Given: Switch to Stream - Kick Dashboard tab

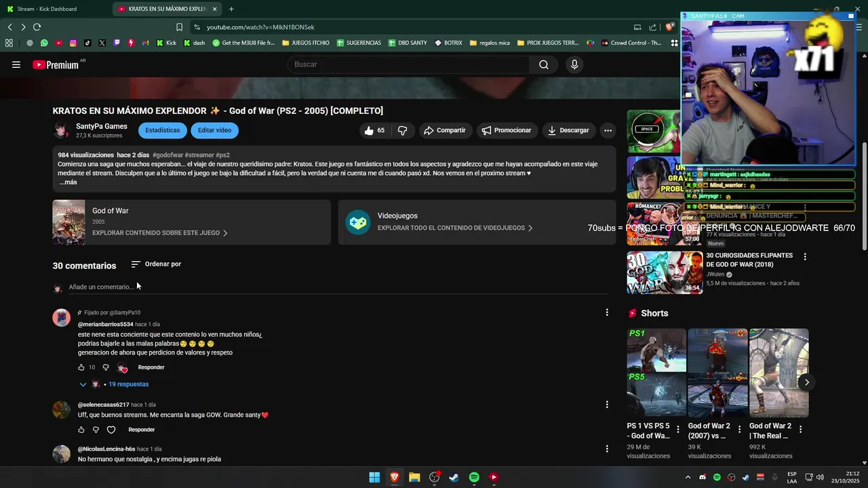Looking at the screenshot, I should (56, 9).
